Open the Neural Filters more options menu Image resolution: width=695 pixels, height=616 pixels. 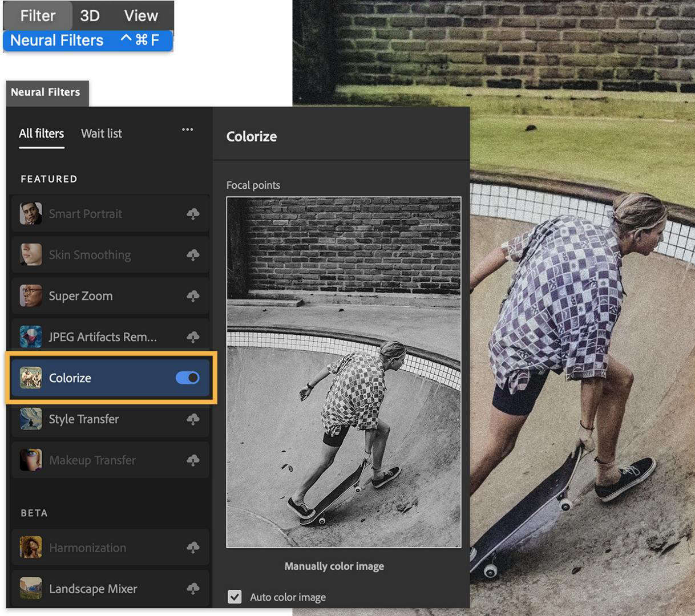[x=187, y=130]
